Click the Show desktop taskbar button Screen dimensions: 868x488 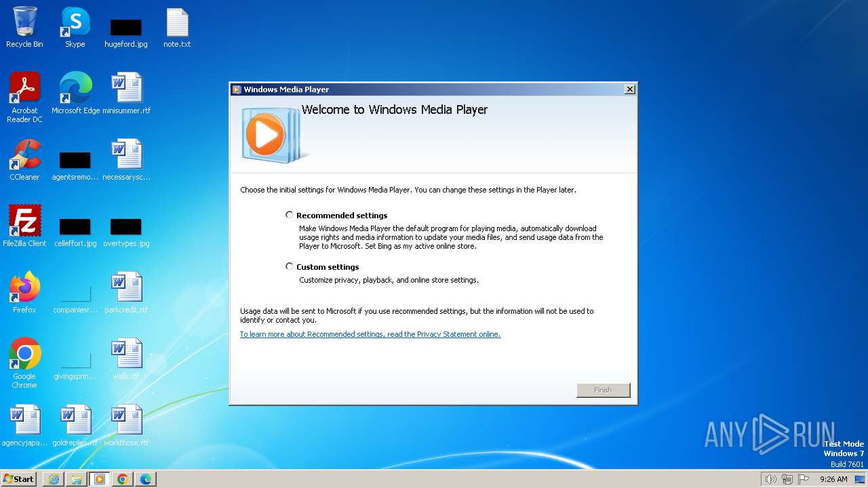[x=859, y=479]
